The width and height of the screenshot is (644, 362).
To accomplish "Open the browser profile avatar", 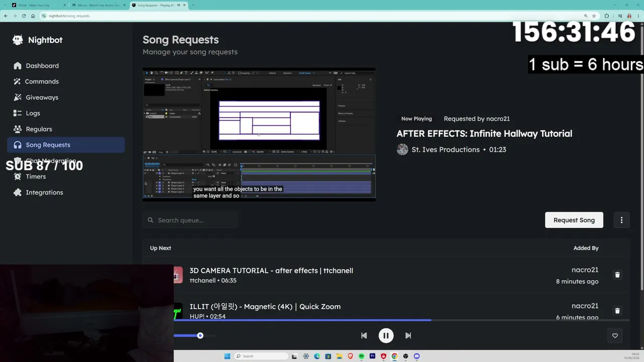I will pyautogui.click(x=629, y=16).
